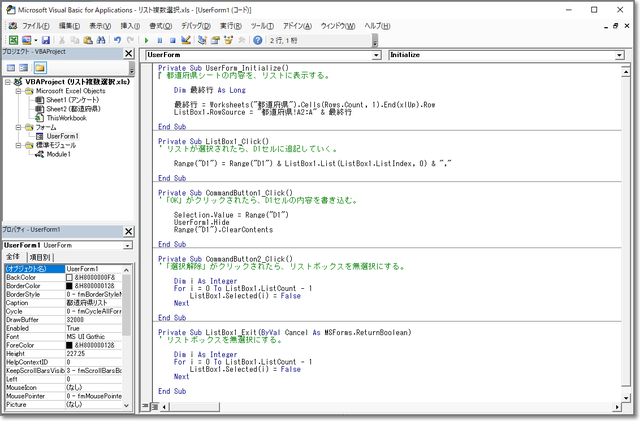Run the macro with the green play button
Viewport: 640px width, 421px height.
click(145, 40)
